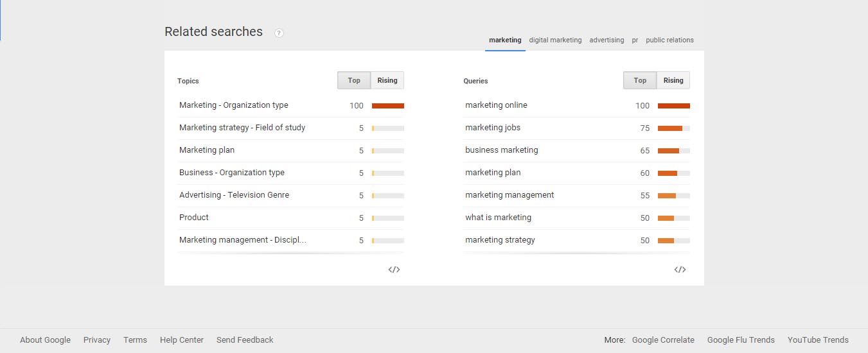The height and width of the screenshot is (353, 868).
Task: Click the embed code icon under Queries
Action: [x=680, y=270]
